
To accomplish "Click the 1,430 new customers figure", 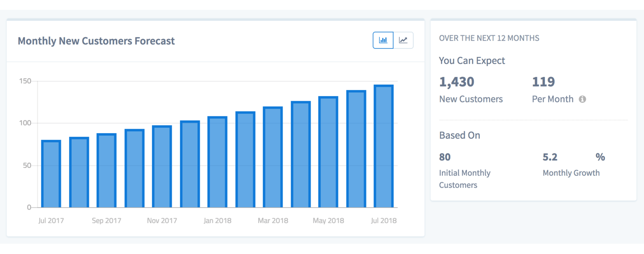I will [457, 82].
